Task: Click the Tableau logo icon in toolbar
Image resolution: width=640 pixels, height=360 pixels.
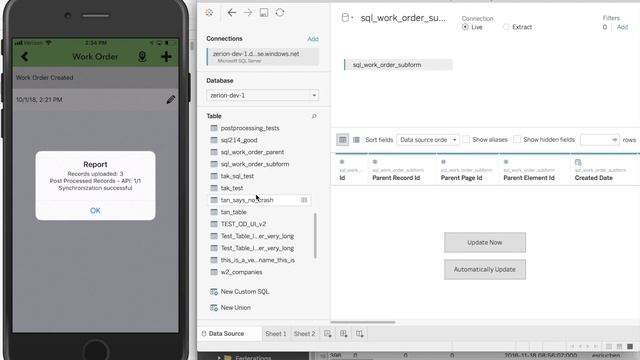Action: [209, 12]
